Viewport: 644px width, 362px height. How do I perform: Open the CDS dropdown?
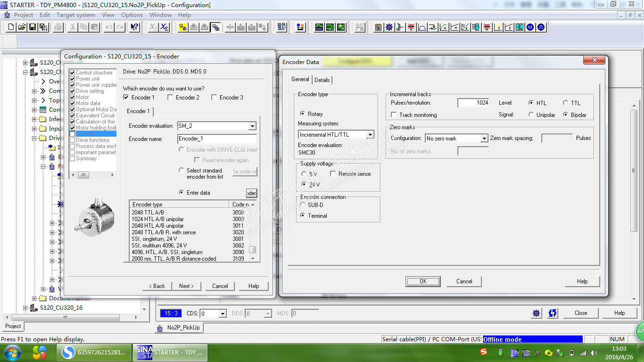click(x=223, y=313)
